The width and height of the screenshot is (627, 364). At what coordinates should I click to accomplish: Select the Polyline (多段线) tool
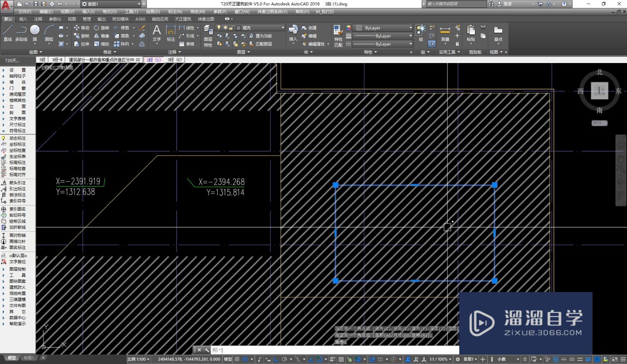[21, 33]
